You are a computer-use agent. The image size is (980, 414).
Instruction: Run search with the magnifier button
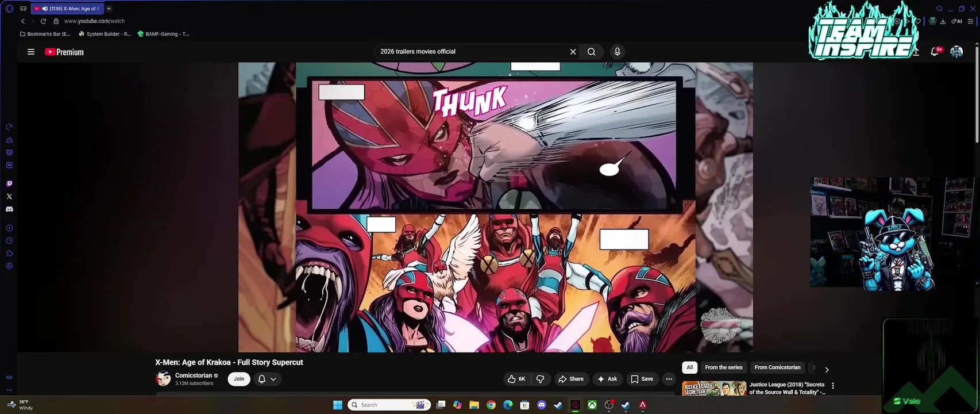(591, 52)
